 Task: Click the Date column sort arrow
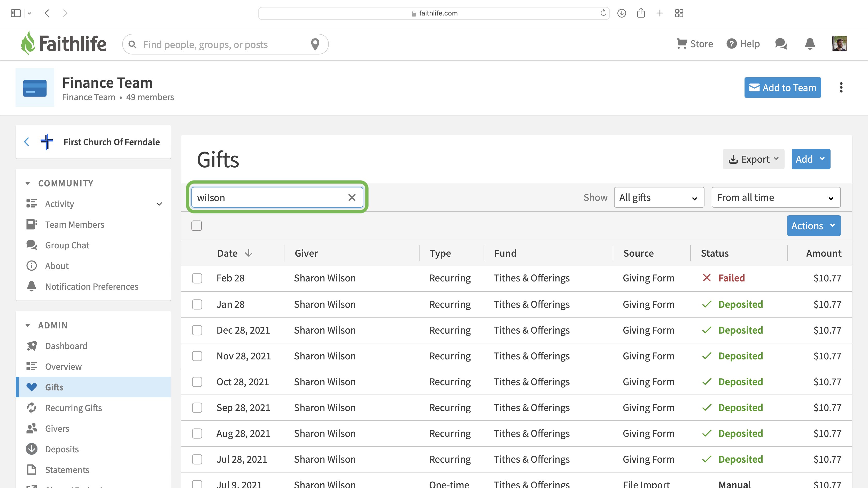point(249,253)
